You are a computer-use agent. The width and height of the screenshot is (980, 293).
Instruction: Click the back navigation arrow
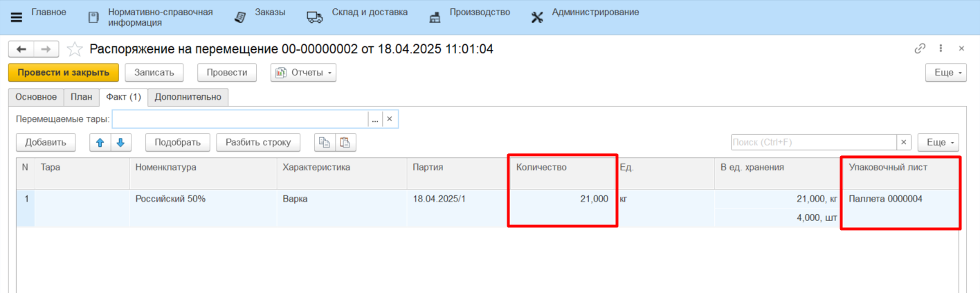pos(21,49)
